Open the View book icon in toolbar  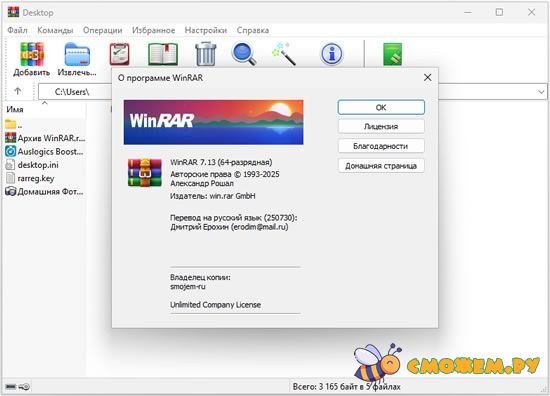163,54
